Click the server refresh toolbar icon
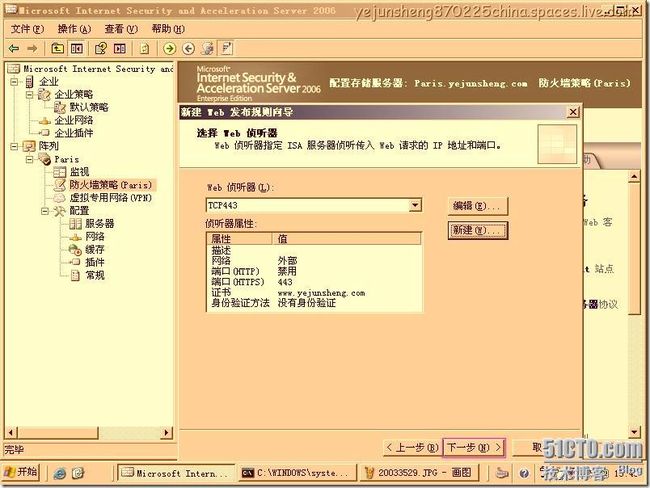The image size is (650, 488). click(208, 49)
